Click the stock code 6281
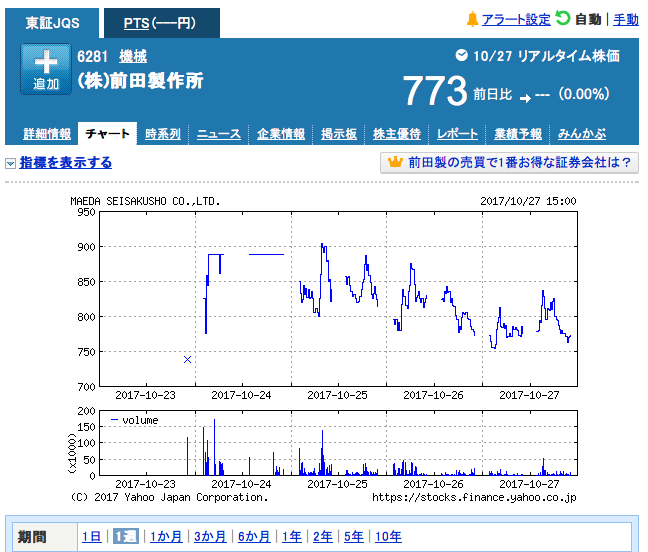This screenshot has height=552, width=648. point(93,56)
